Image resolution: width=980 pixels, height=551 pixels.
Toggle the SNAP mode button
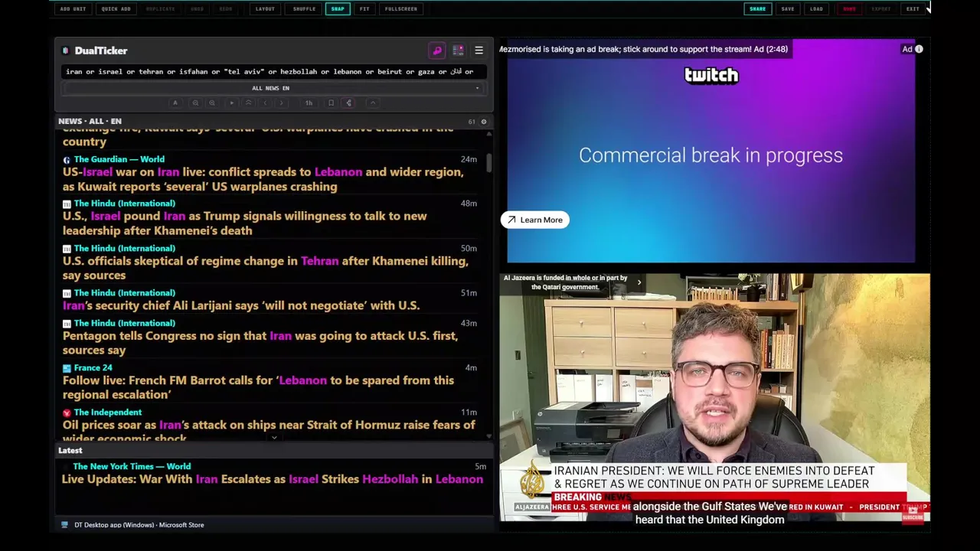click(338, 9)
